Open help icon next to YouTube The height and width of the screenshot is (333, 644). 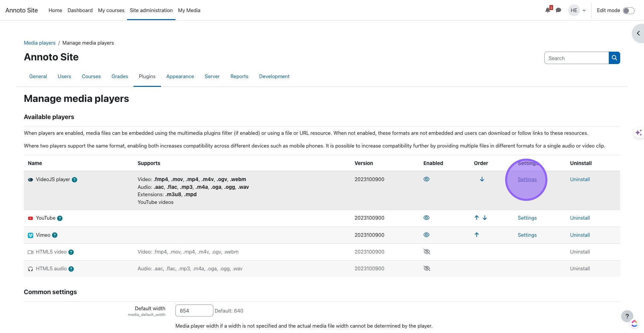click(60, 218)
